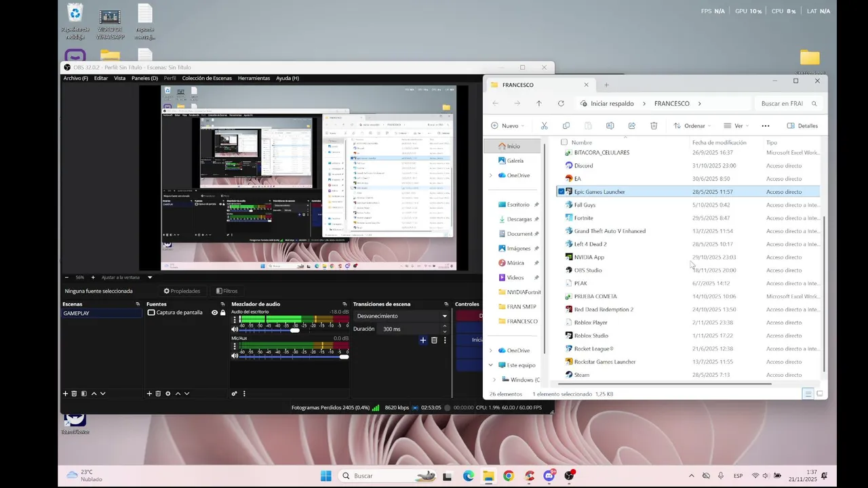868x488 pixels.
Task: Open advanced audio properties in mixer footer
Action: click(235, 394)
